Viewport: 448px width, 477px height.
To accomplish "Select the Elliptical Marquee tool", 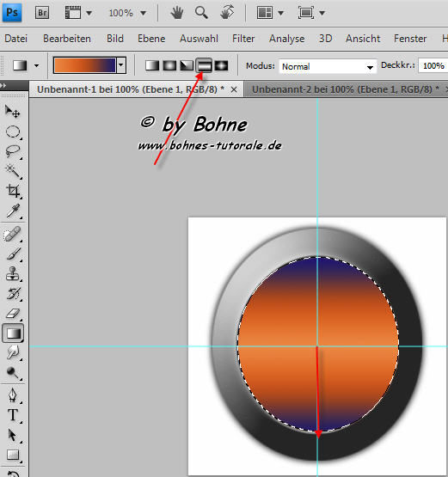I will (13, 131).
